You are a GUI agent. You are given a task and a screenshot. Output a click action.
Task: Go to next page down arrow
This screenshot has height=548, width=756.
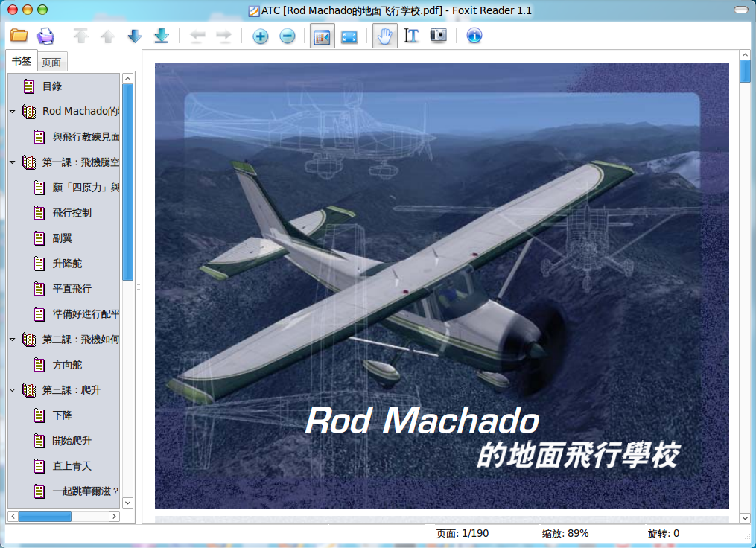pos(135,36)
